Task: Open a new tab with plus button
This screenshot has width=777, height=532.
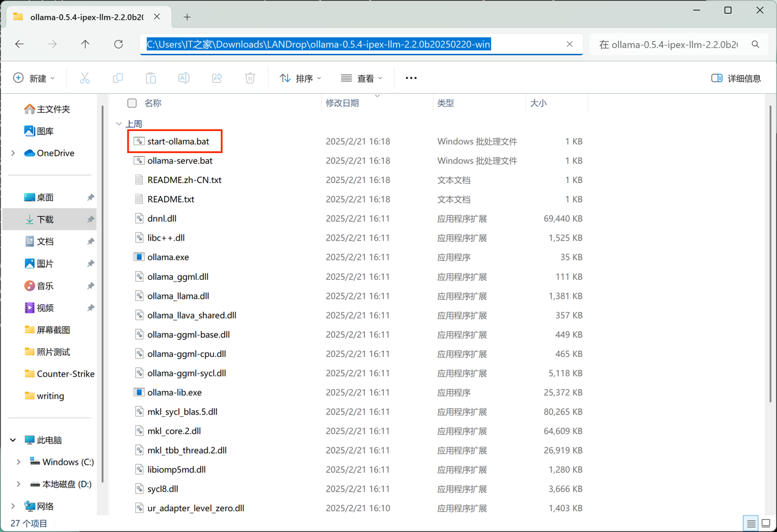Action: (187, 17)
